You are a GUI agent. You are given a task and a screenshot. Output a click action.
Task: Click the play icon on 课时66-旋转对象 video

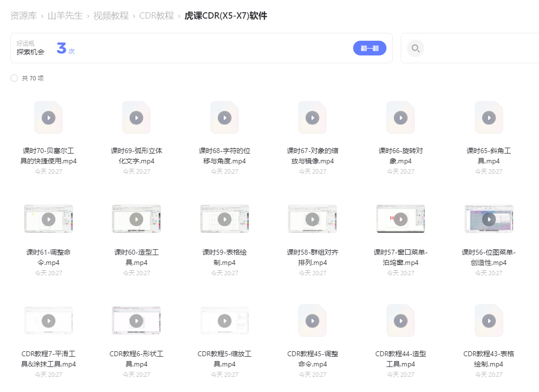click(401, 117)
